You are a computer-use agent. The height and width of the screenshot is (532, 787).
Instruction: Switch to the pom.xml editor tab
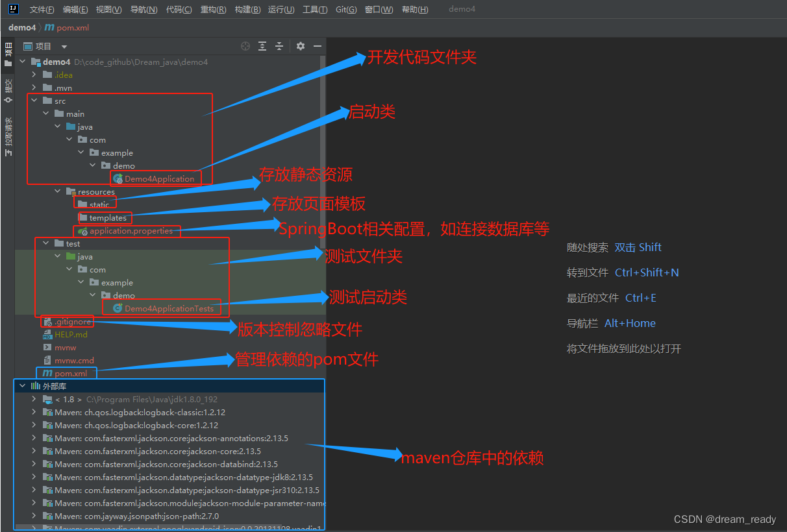[67, 28]
